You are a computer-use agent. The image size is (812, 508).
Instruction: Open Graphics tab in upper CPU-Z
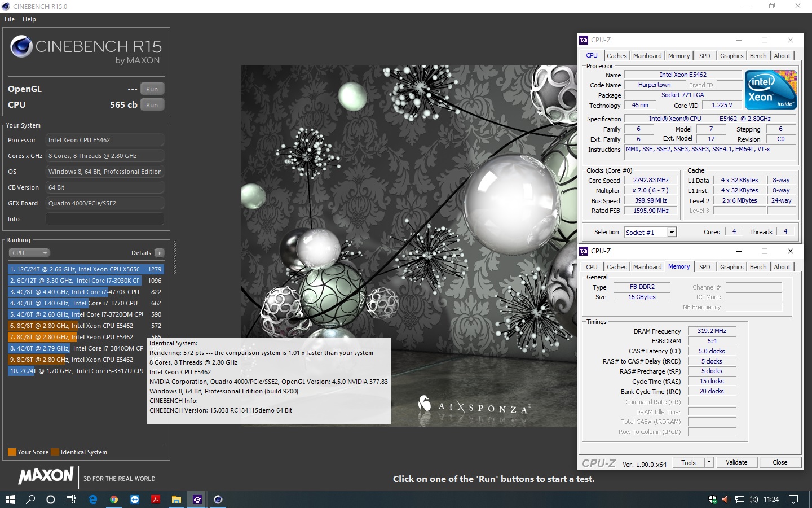coord(732,56)
